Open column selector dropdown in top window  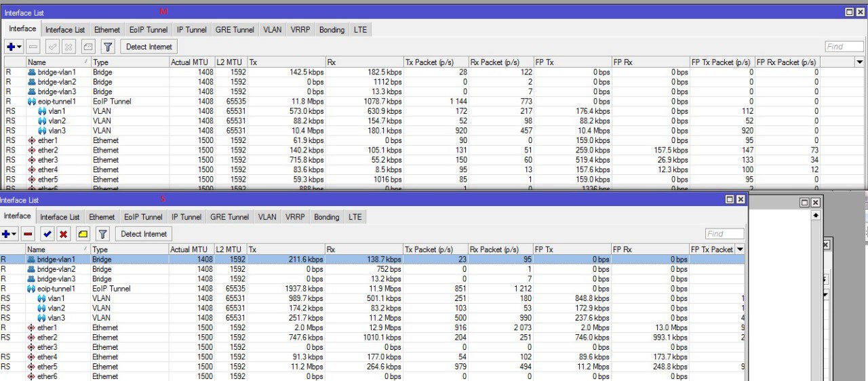860,62
